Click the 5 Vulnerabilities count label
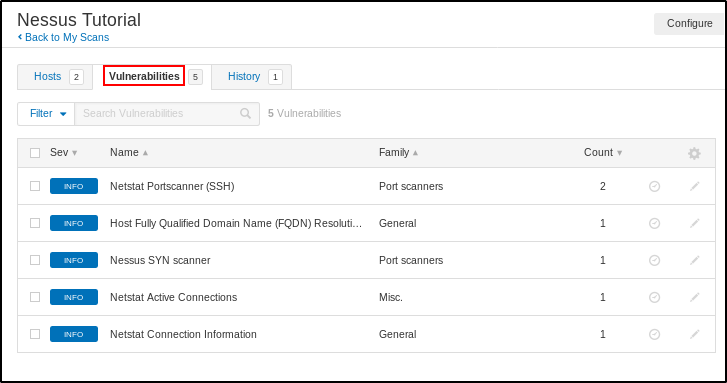The image size is (727, 383). [304, 114]
